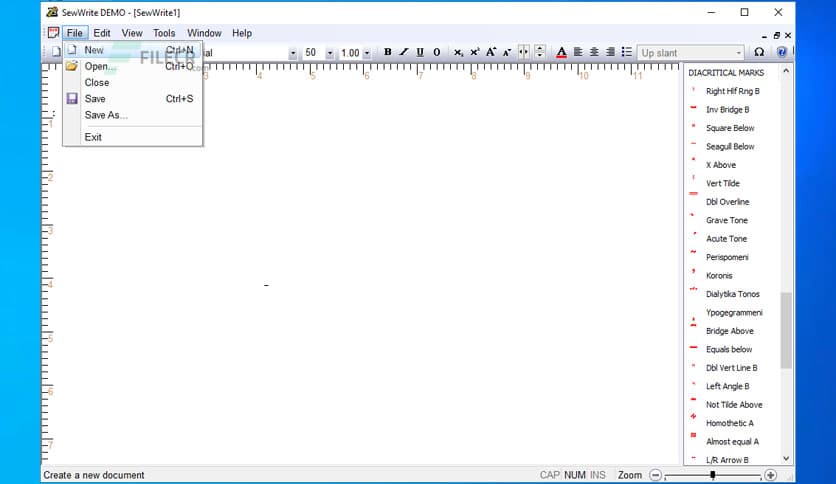Choose Open... from File menu
Image resolution: width=836 pixels, height=484 pixels.
point(133,67)
